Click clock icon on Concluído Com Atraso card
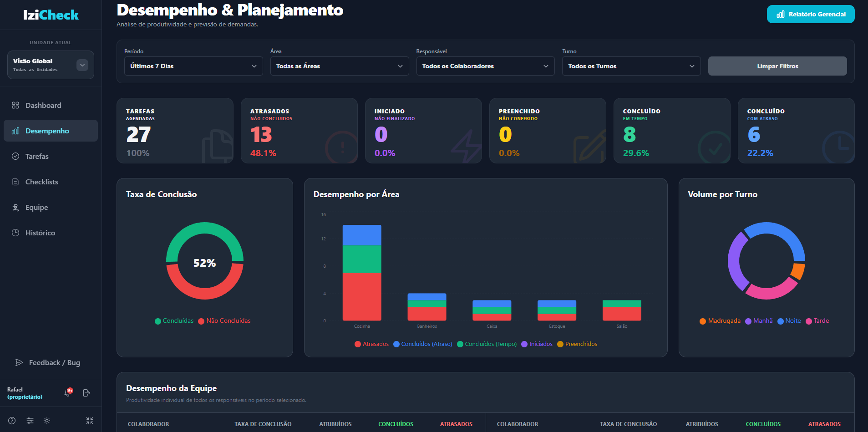The image size is (868, 432). click(x=839, y=147)
